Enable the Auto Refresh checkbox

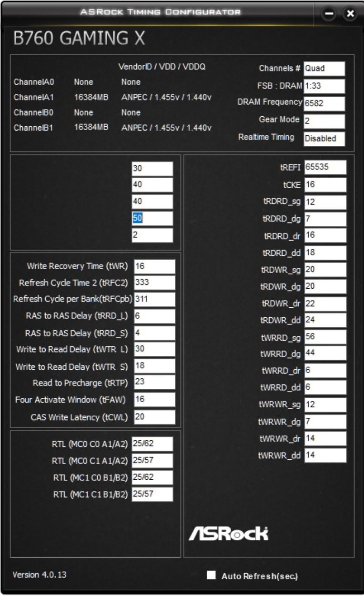[211, 575]
